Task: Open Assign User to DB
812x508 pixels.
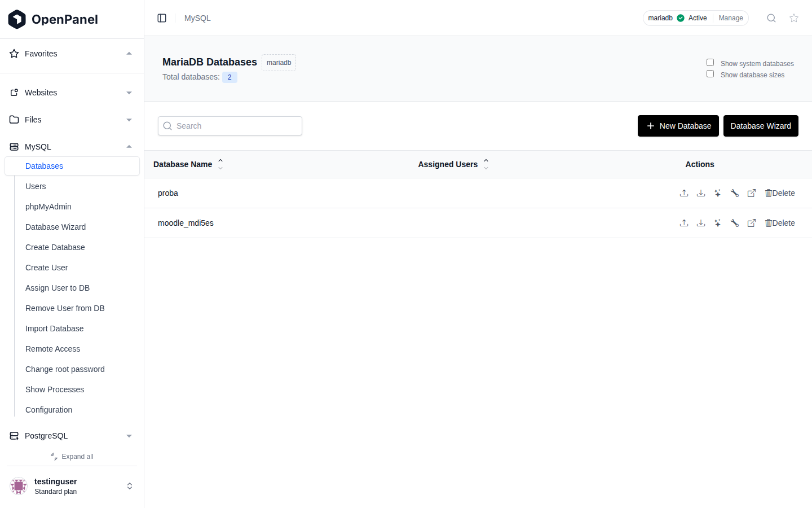Action: (58, 288)
